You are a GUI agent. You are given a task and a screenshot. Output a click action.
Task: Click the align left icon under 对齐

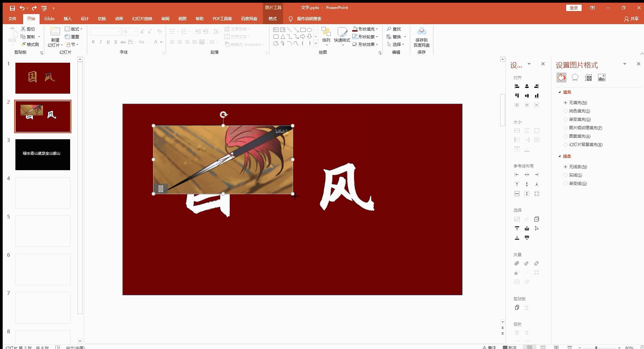coord(517,86)
